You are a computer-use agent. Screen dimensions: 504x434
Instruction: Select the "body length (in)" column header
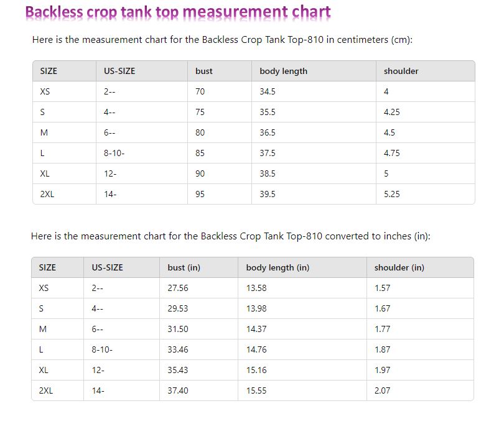[278, 267]
